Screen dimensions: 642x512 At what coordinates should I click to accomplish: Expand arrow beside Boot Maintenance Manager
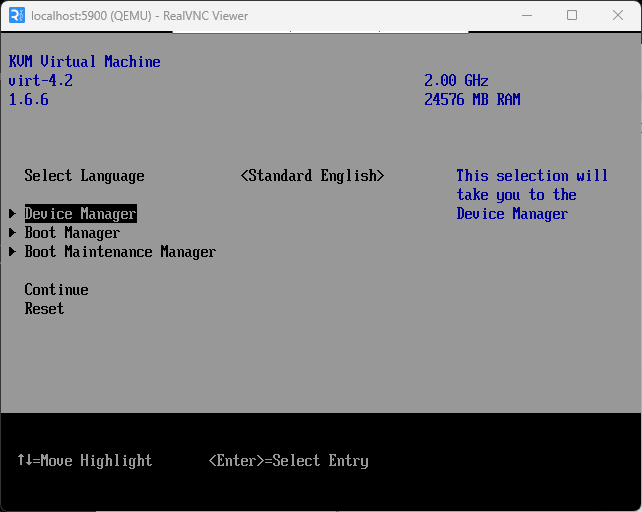[12, 251]
